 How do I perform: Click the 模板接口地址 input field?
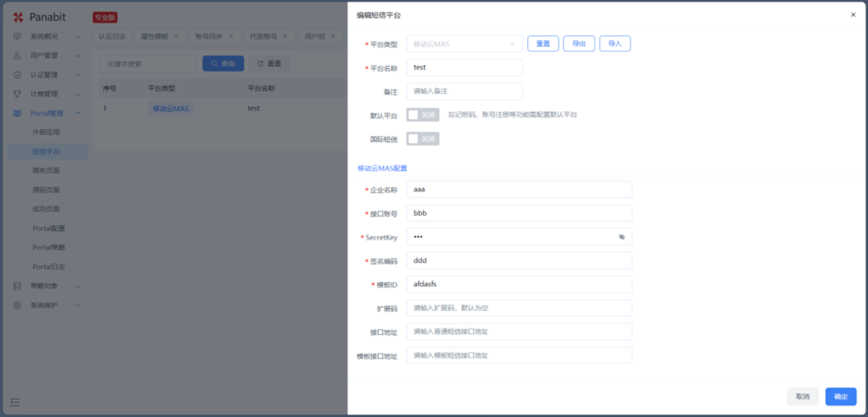coord(519,356)
